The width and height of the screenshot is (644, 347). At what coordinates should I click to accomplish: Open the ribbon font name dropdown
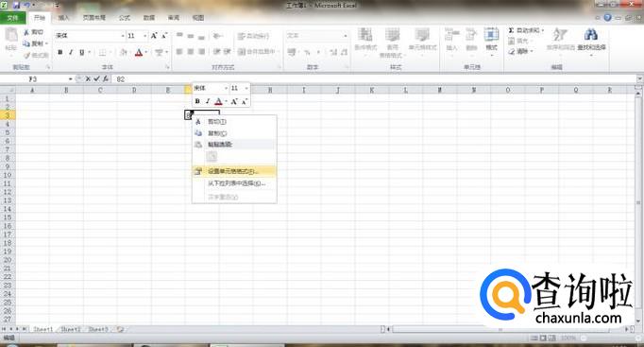click(x=123, y=36)
